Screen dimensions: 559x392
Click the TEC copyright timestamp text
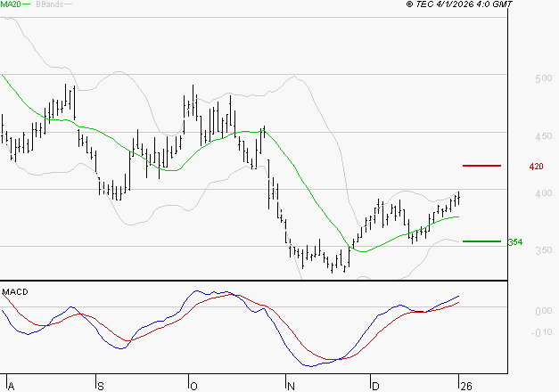459,4
